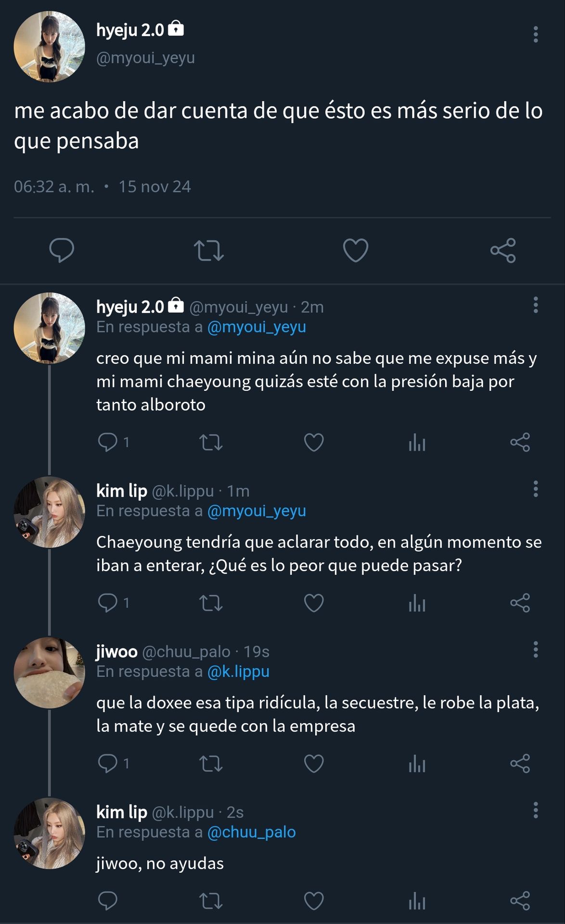Open more options on kim lip's 1m reply
565x924 pixels.
(536, 488)
